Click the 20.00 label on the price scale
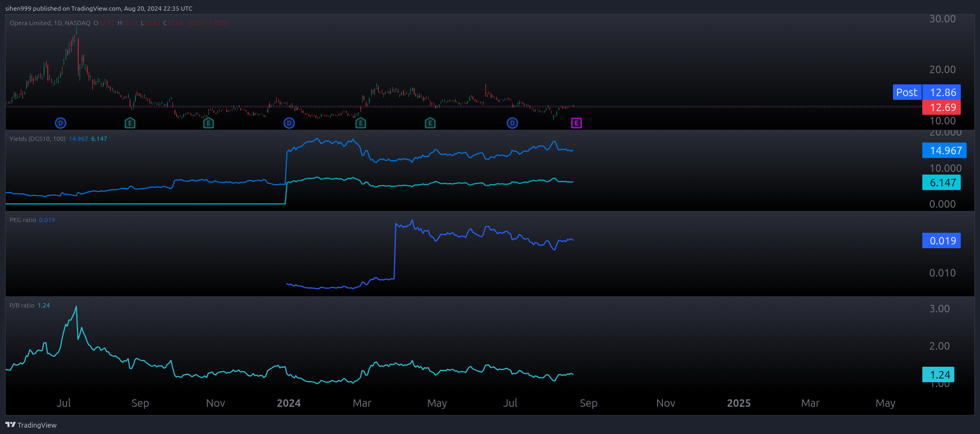Screen dimensions: 980x434 pos(943,69)
